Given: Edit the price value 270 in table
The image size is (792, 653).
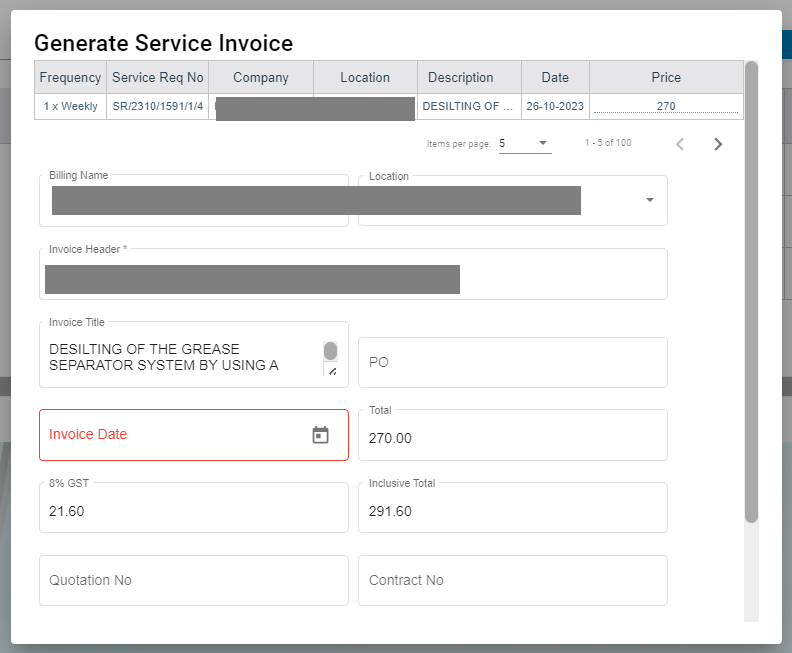Looking at the screenshot, I should [x=666, y=106].
